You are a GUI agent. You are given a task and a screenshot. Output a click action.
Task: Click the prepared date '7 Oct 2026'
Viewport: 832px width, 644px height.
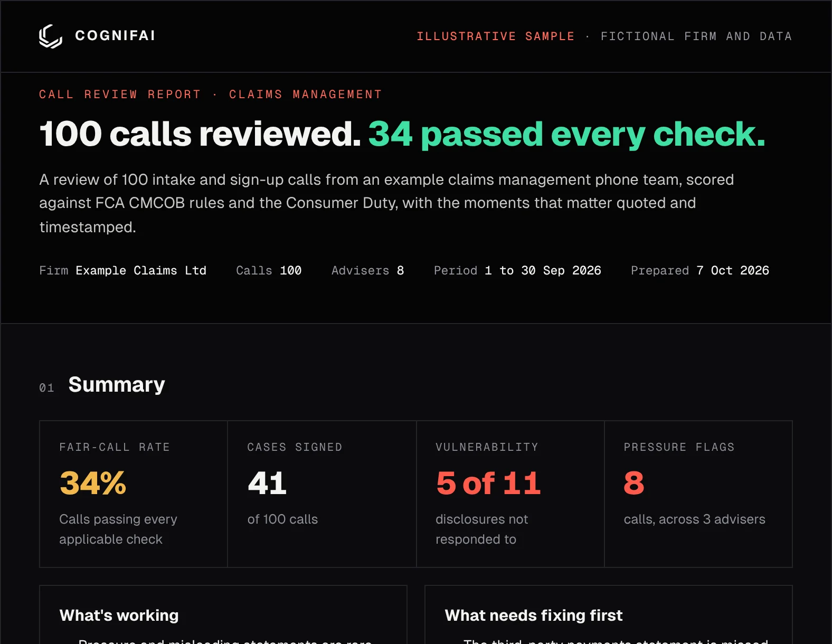733,270
